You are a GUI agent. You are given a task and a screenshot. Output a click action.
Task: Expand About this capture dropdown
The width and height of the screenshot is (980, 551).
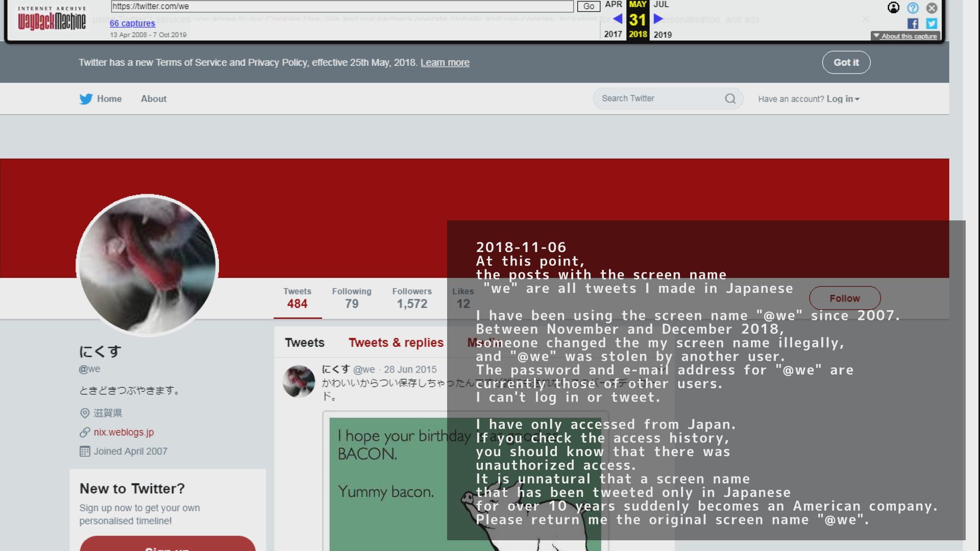(x=905, y=36)
